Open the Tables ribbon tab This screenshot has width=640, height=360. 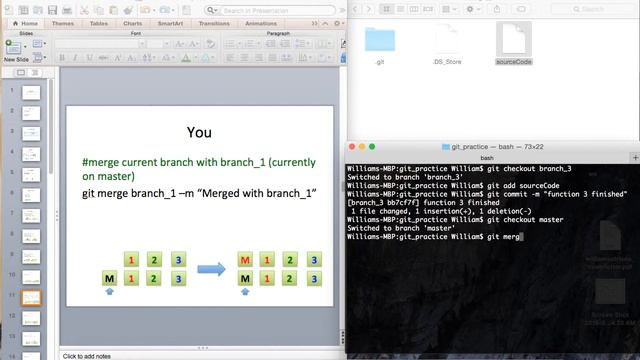click(99, 23)
